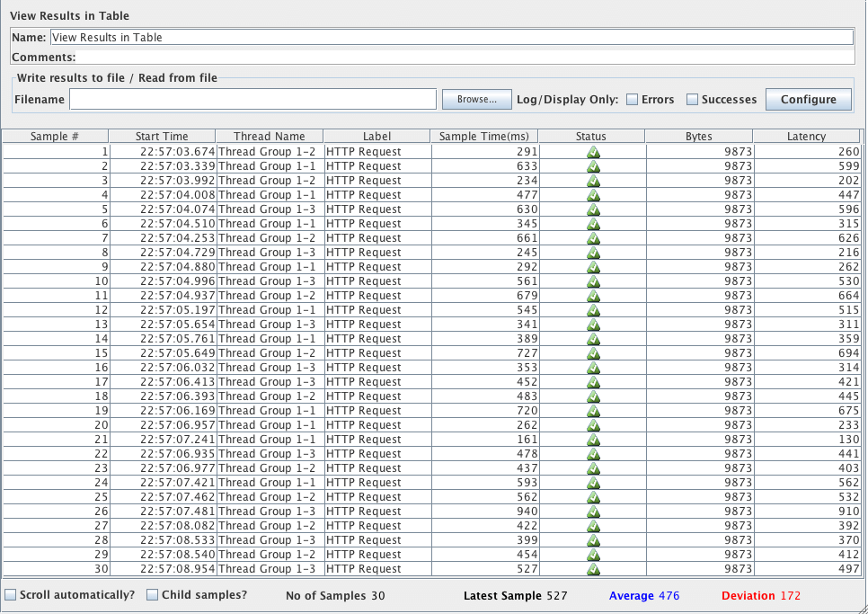Select the row for sample 26
Image resolution: width=868 pixels, height=614 pixels.
[x=270, y=512]
